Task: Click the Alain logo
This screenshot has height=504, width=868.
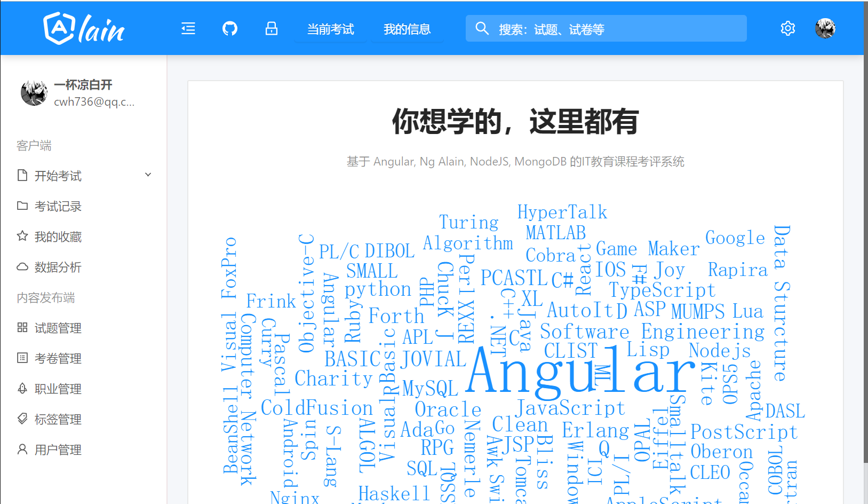Action: click(x=84, y=29)
